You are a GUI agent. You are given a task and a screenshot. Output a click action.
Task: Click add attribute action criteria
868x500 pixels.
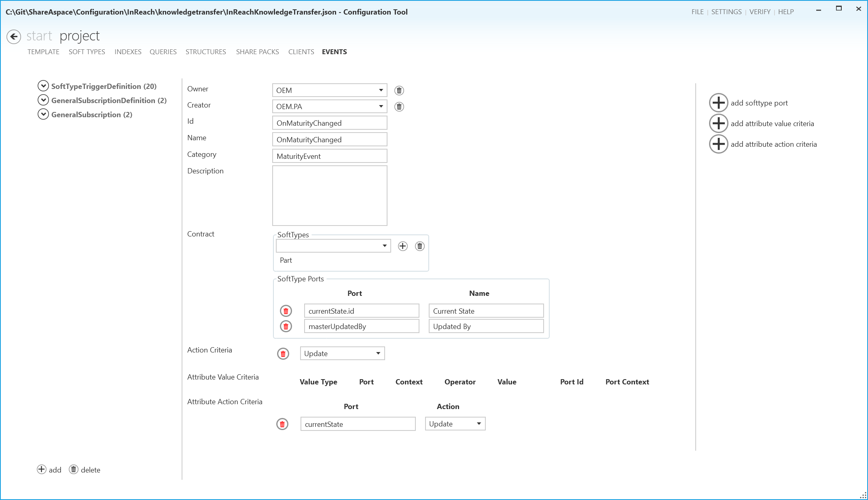[718, 144]
